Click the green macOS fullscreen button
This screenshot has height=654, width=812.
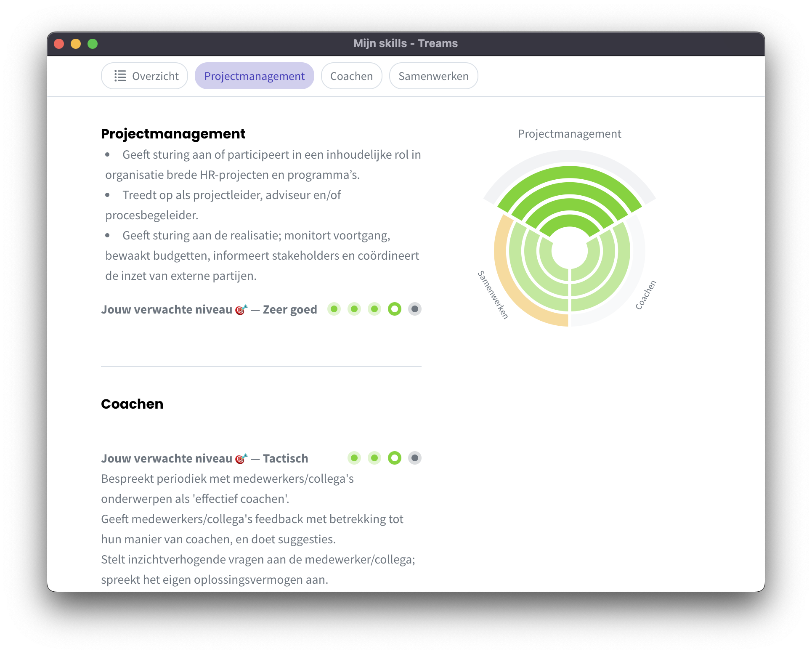click(93, 44)
